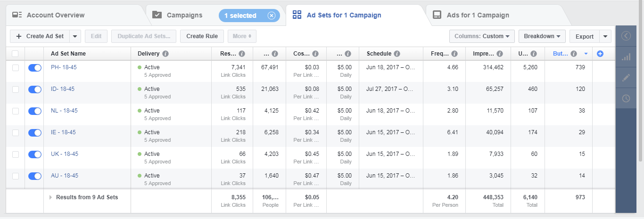This screenshot has width=644, height=219.
Task: Open the edit pencil icon in sidebar
Action: point(626,78)
